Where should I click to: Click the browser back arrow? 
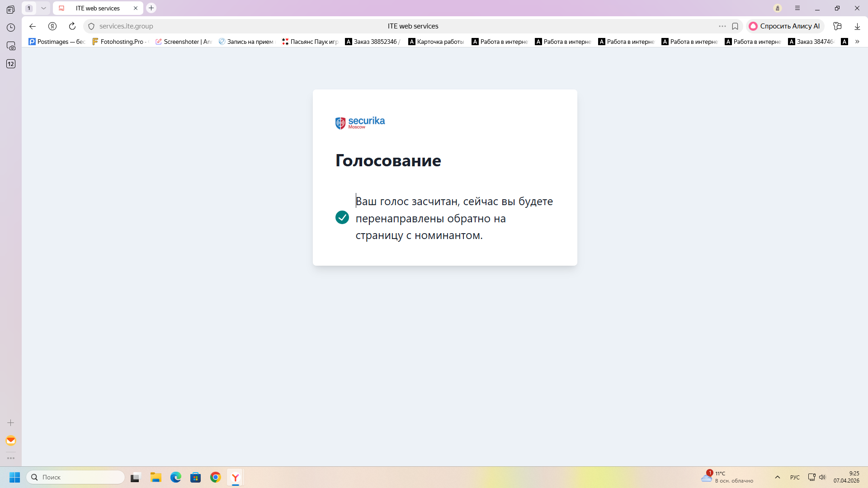coord(33,26)
